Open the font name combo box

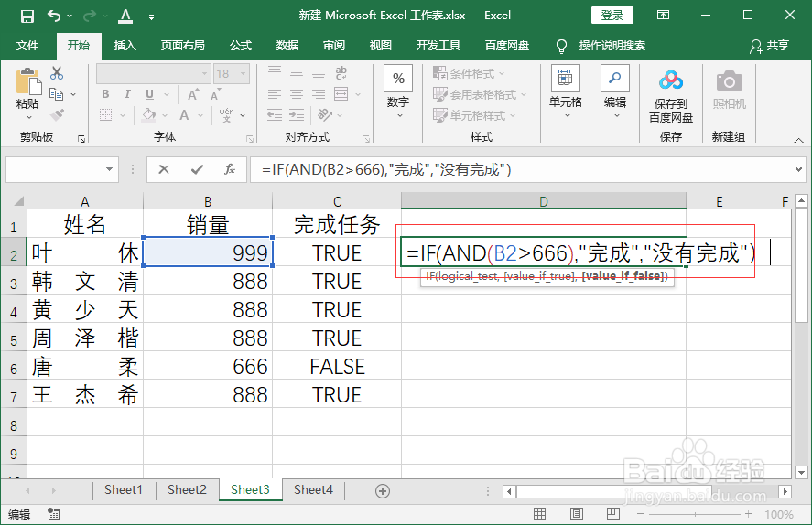[x=153, y=73]
